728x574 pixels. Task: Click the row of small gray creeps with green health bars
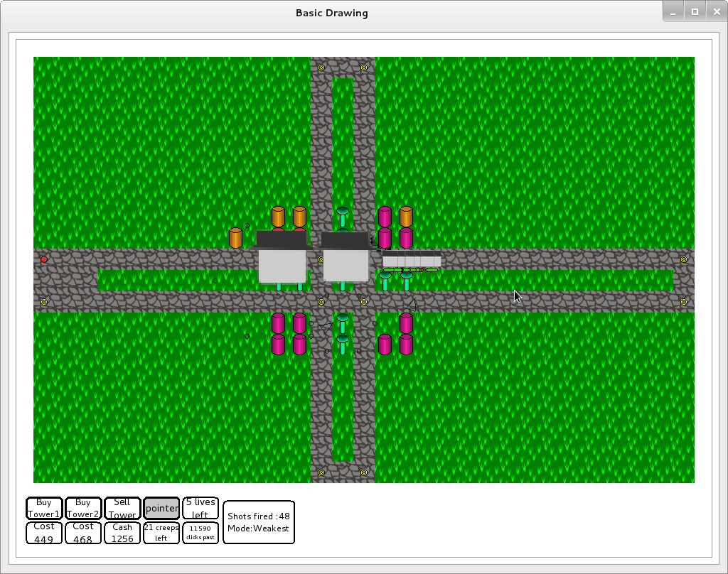[412, 261]
